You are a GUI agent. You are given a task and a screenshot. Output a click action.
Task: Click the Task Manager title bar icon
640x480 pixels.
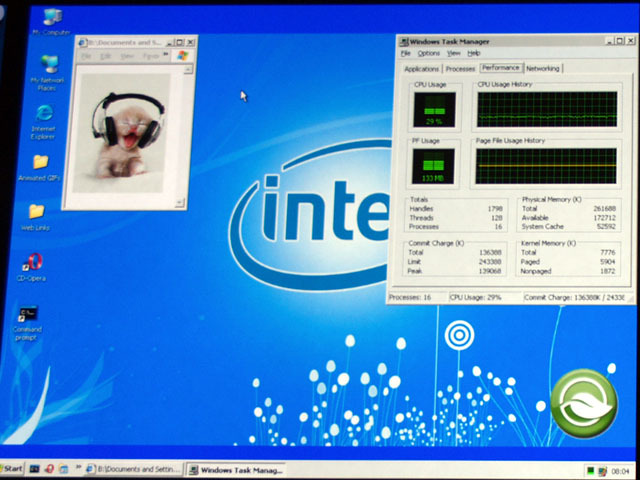click(x=404, y=41)
